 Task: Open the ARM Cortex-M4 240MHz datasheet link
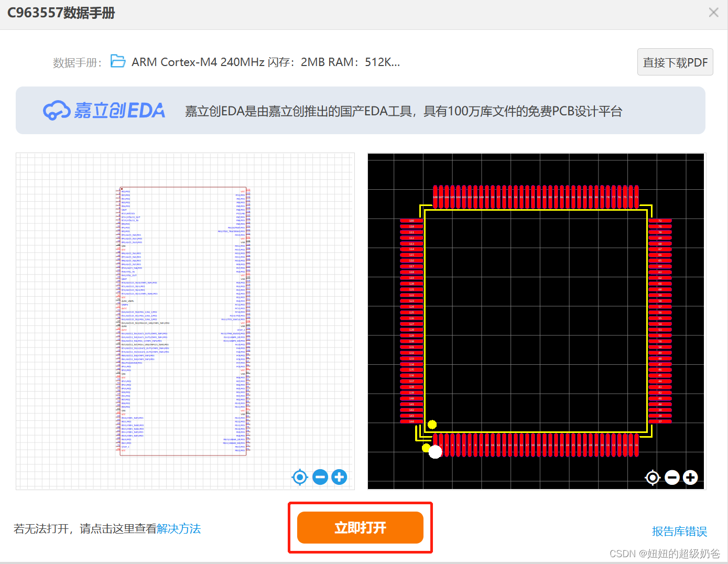[266, 62]
